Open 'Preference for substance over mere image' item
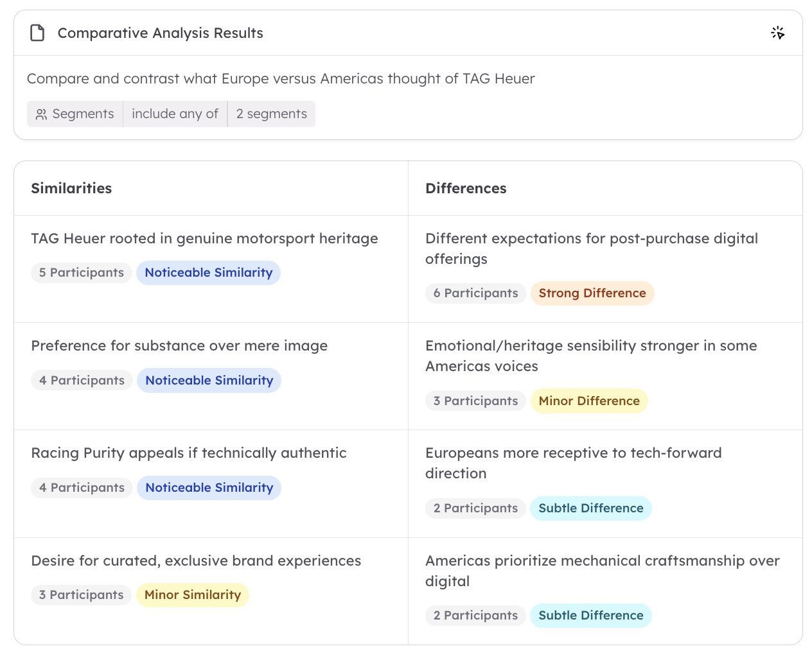 (179, 345)
